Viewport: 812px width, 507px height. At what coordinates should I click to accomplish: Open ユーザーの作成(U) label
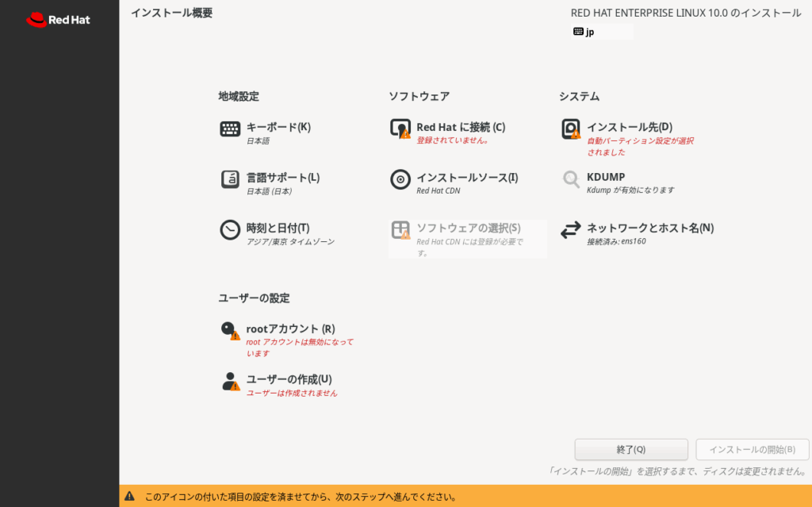[x=289, y=379]
